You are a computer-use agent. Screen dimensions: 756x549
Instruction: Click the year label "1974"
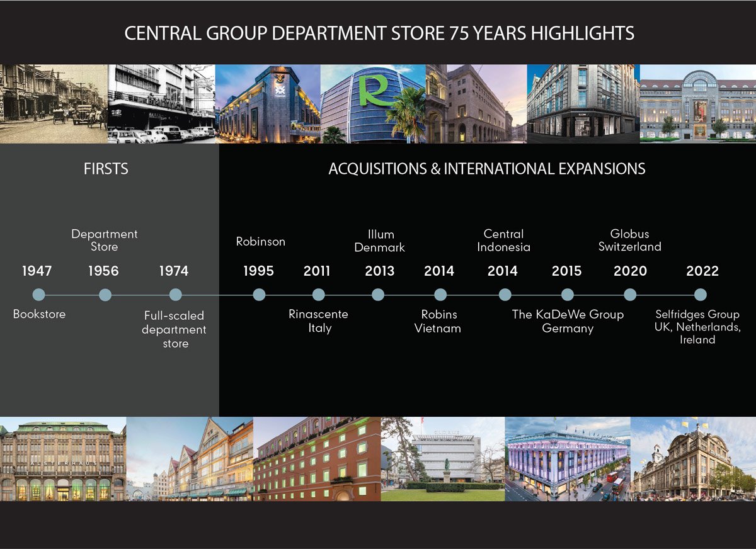(x=173, y=271)
